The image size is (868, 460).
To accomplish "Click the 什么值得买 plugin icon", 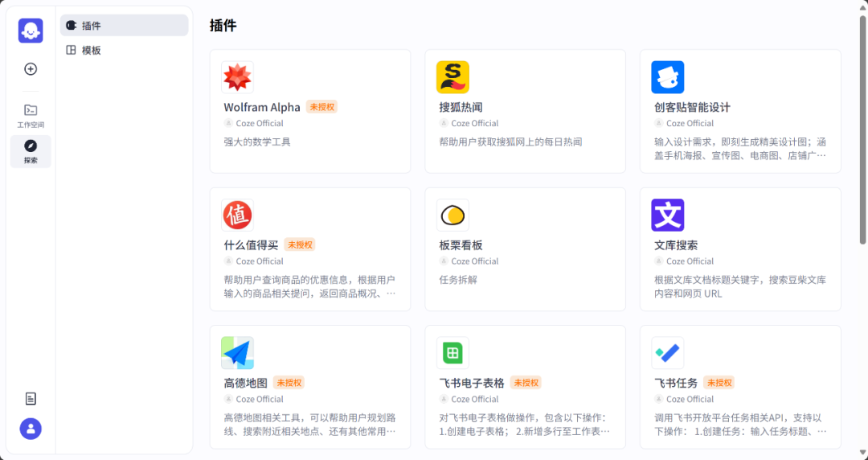I will 237,215.
